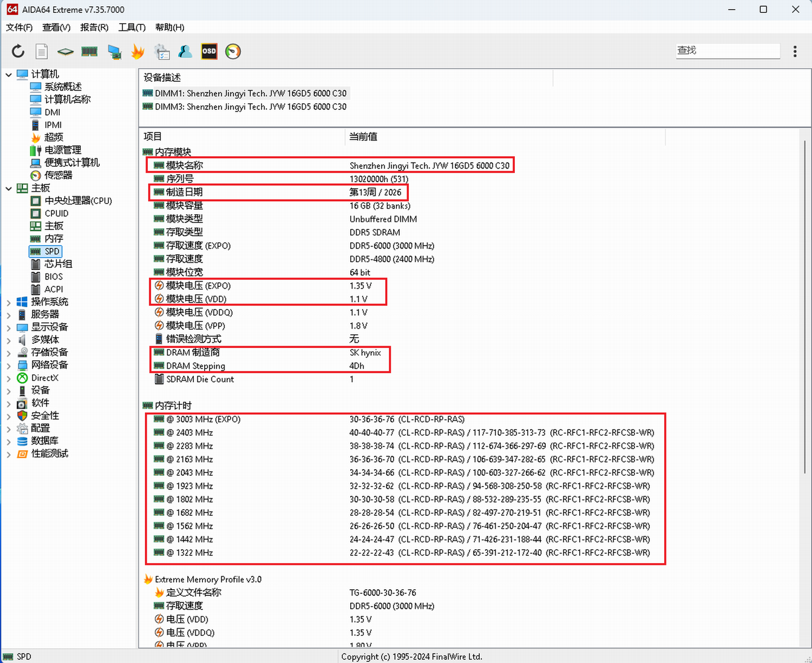Viewport: 812px width, 663px height.
Task: Select the 模块名称 row
Action: point(330,165)
